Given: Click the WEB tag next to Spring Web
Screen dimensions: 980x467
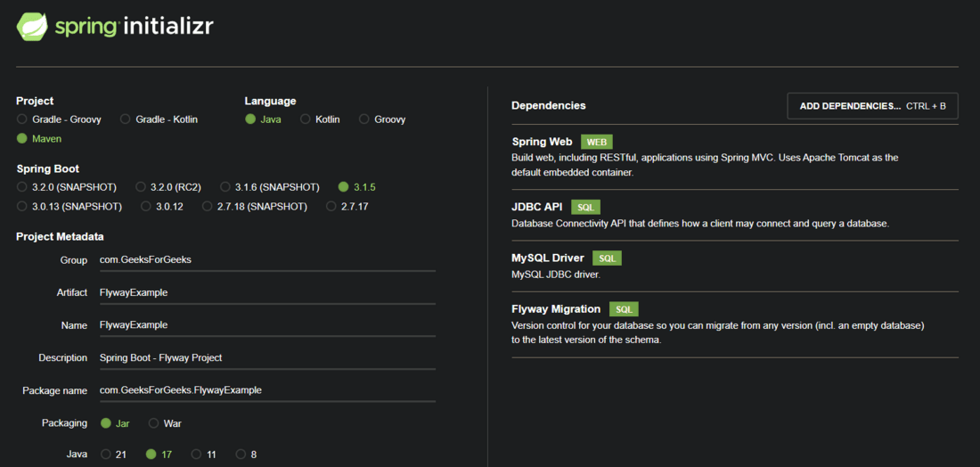Looking at the screenshot, I should pyautogui.click(x=597, y=142).
